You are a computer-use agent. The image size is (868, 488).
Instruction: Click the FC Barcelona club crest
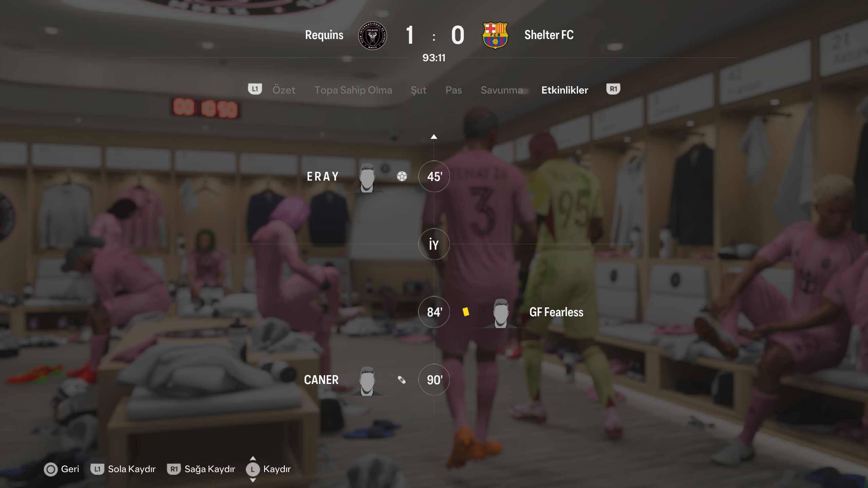495,35
